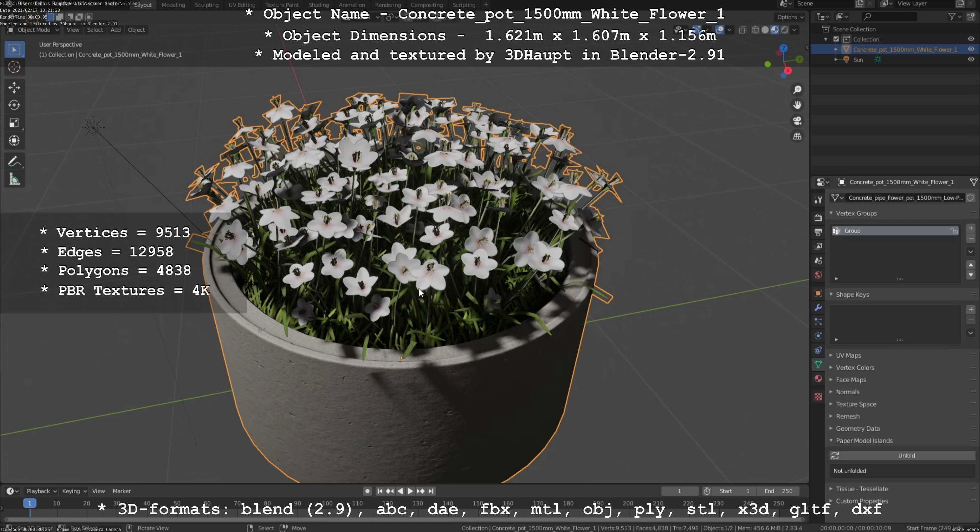
Task: Play the animation forward
Action: coord(410,491)
